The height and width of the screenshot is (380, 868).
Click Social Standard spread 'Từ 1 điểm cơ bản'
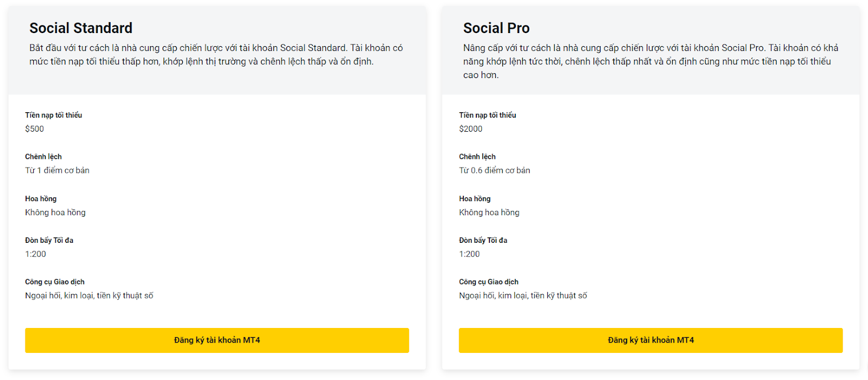point(58,170)
